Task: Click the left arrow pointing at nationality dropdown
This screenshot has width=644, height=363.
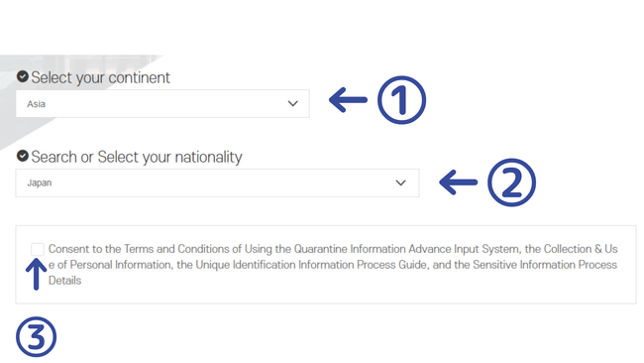Action: tap(459, 182)
